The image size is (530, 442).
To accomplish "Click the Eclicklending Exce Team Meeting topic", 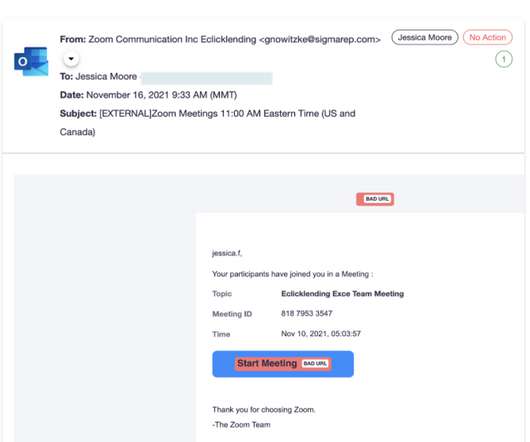I will point(342,294).
